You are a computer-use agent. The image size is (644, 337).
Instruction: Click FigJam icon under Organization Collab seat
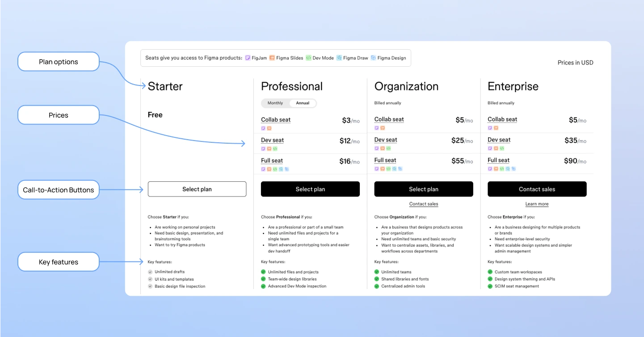(x=377, y=128)
